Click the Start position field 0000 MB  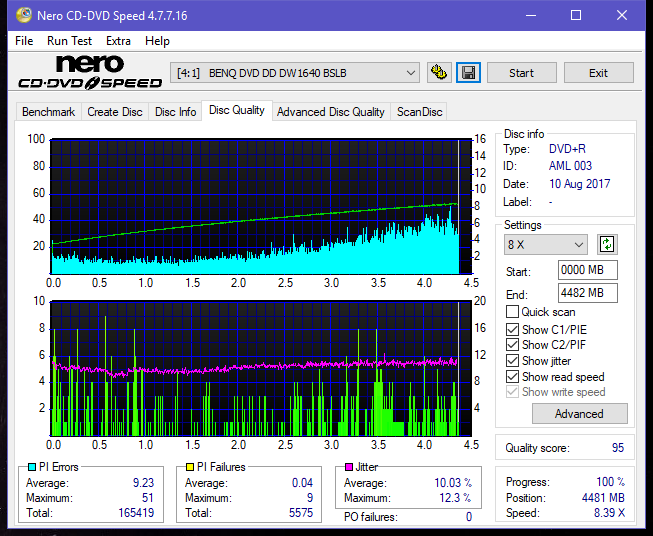point(588,270)
